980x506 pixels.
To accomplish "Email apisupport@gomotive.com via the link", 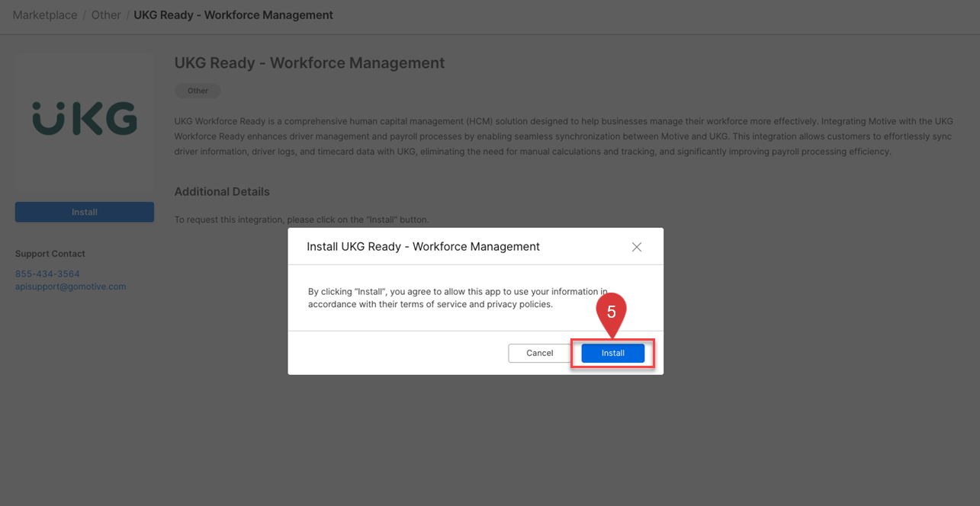I will coord(70,286).
